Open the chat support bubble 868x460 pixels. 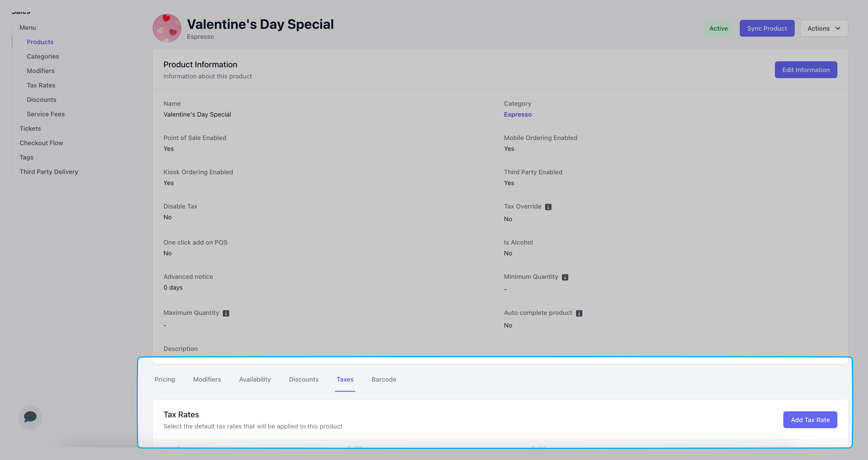pyautogui.click(x=30, y=417)
